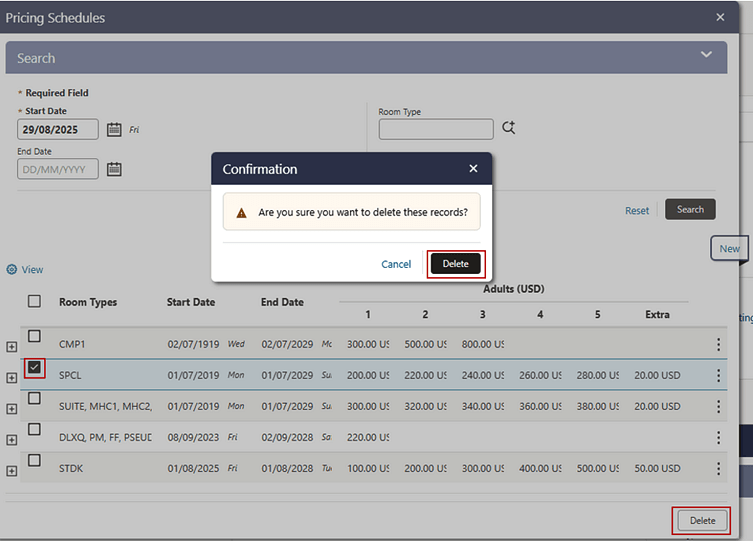Check the CMP1 row checkbox
Screen dimensions: 753x541
tap(34, 336)
